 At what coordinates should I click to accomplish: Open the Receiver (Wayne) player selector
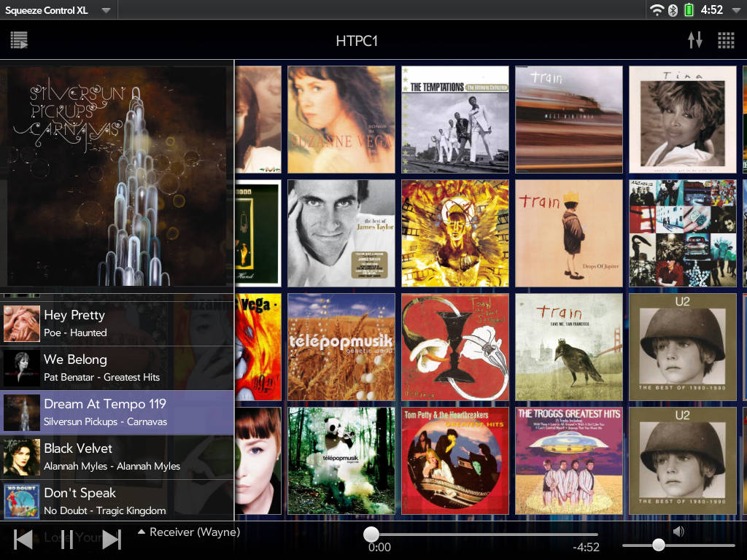click(189, 532)
